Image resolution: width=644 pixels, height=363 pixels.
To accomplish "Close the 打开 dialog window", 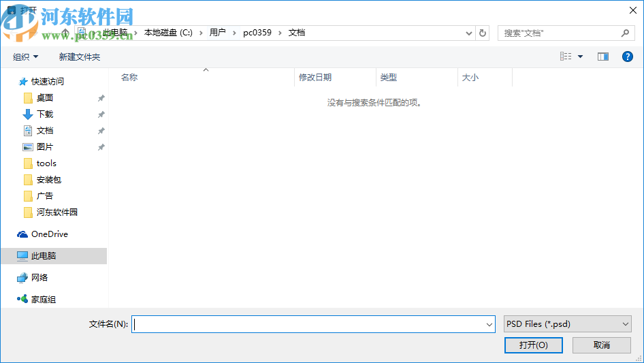I will pos(633,10).
